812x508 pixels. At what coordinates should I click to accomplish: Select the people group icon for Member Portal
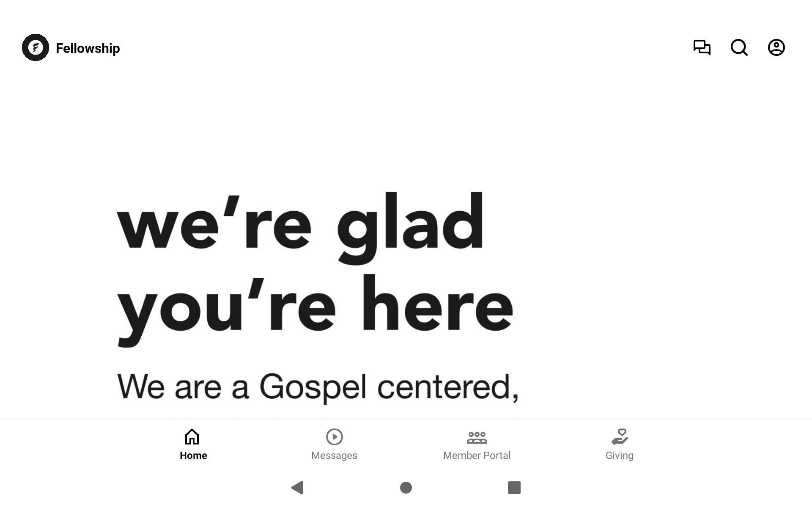[477, 436]
